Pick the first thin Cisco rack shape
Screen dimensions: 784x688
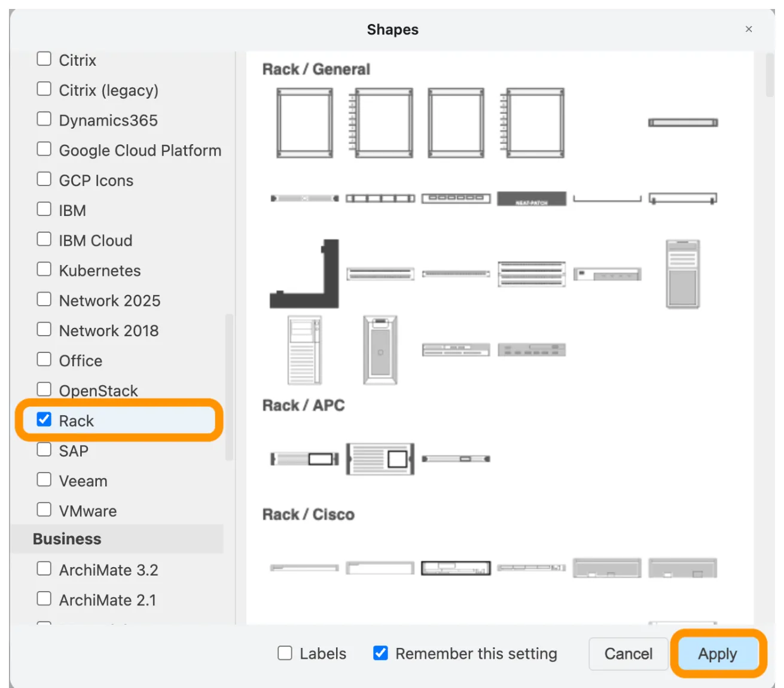[x=304, y=568]
